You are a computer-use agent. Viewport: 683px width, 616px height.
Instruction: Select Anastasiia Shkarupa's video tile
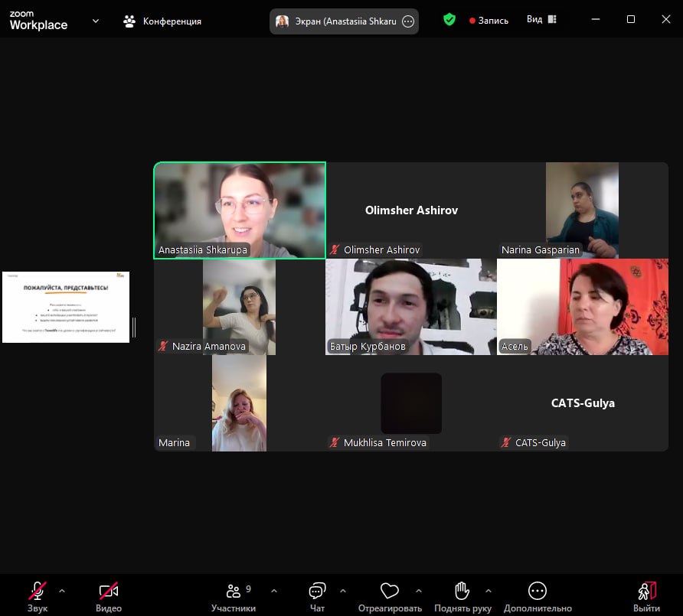(x=240, y=210)
